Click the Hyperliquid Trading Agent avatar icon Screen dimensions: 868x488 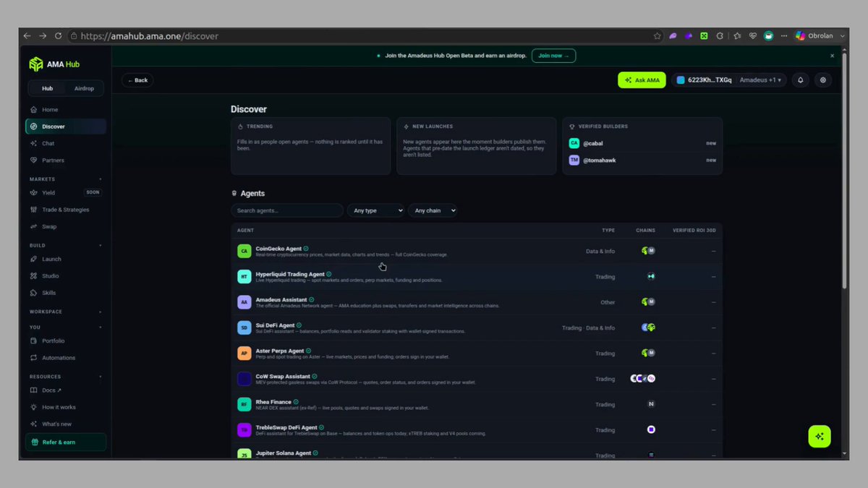coord(244,276)
